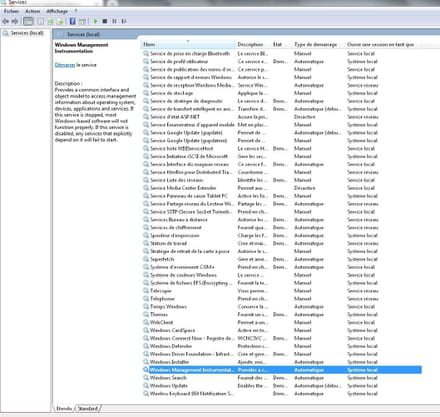The height and width of the screenshot is (417, 440).
Task: Open the Fichier menu
Action: pyautogui.click(x=11, y=11)
